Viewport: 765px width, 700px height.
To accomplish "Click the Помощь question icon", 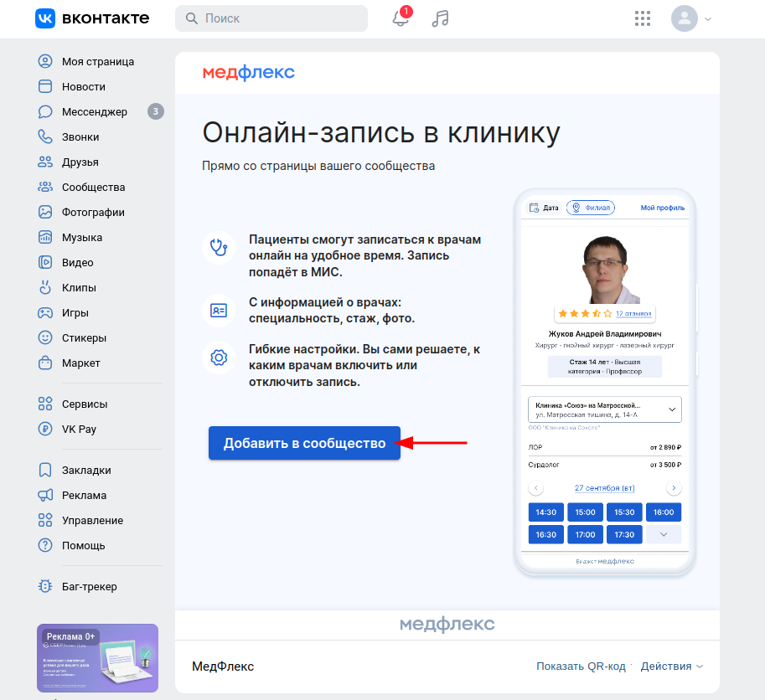I will tap(45, 545).
